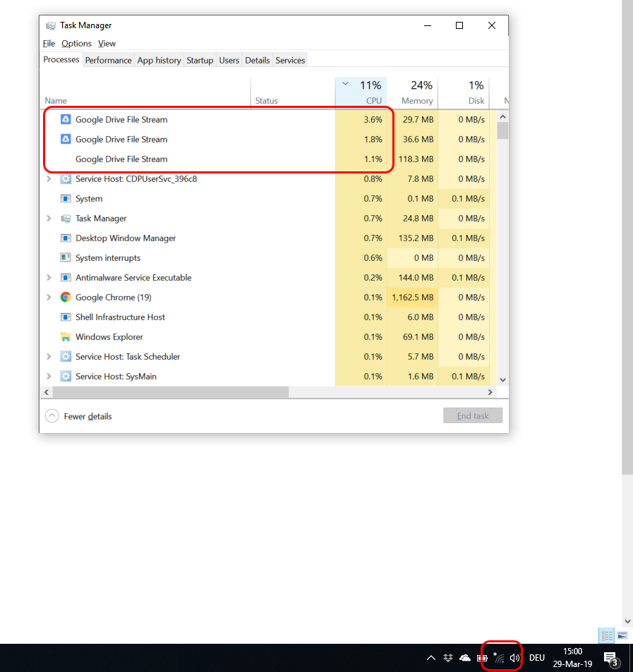Click the Task Manager process row icon
633x672 pixels.
pos(66,218)
